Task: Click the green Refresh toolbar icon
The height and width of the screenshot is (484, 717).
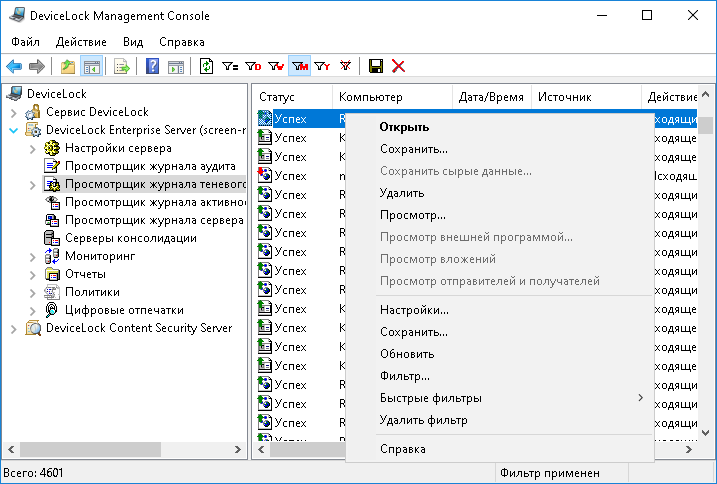Action: point(207,66)
